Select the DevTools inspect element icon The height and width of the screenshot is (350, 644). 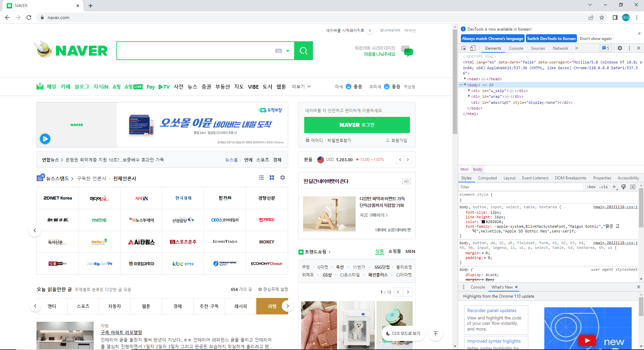tap(464, 48)
